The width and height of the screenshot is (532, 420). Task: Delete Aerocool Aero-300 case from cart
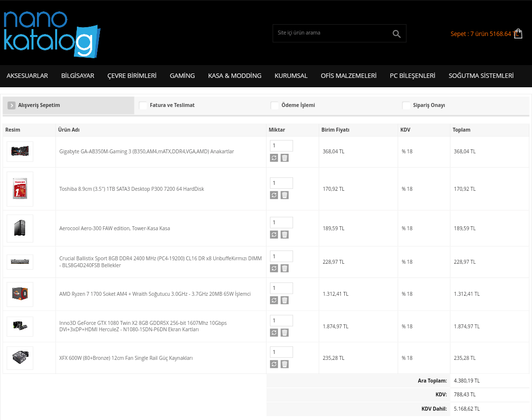coord(285,235)
